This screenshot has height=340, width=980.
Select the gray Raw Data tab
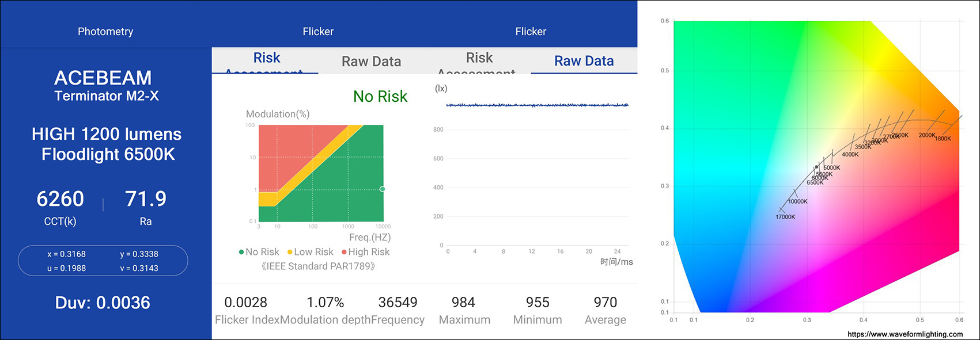[x=371, y=62]
